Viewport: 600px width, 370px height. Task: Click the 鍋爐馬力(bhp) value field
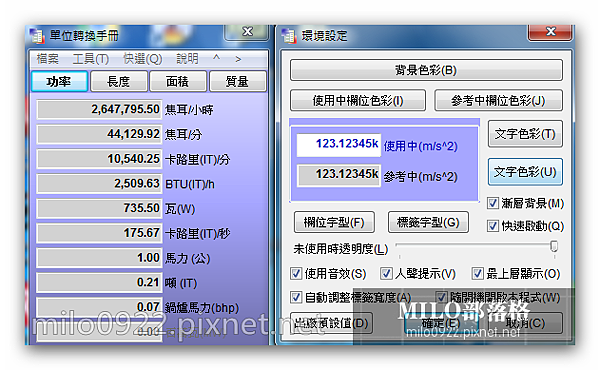coord(99,307)
